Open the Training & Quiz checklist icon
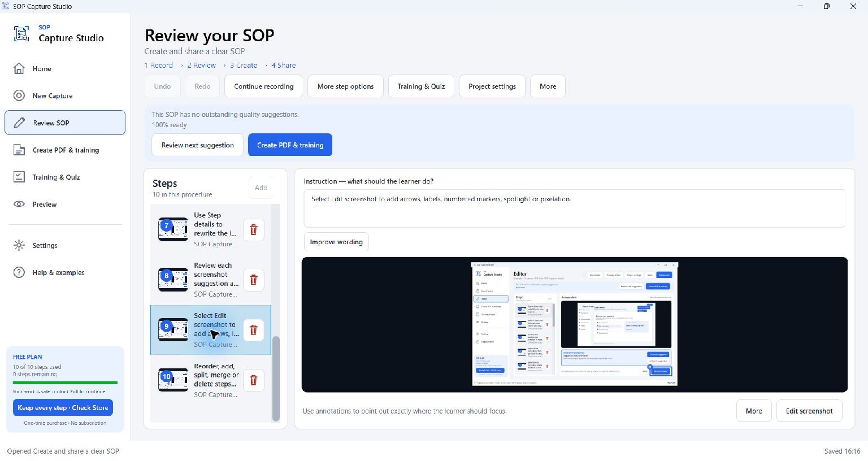The width and height of the screenshot is (868, 461). coord(19,177)
